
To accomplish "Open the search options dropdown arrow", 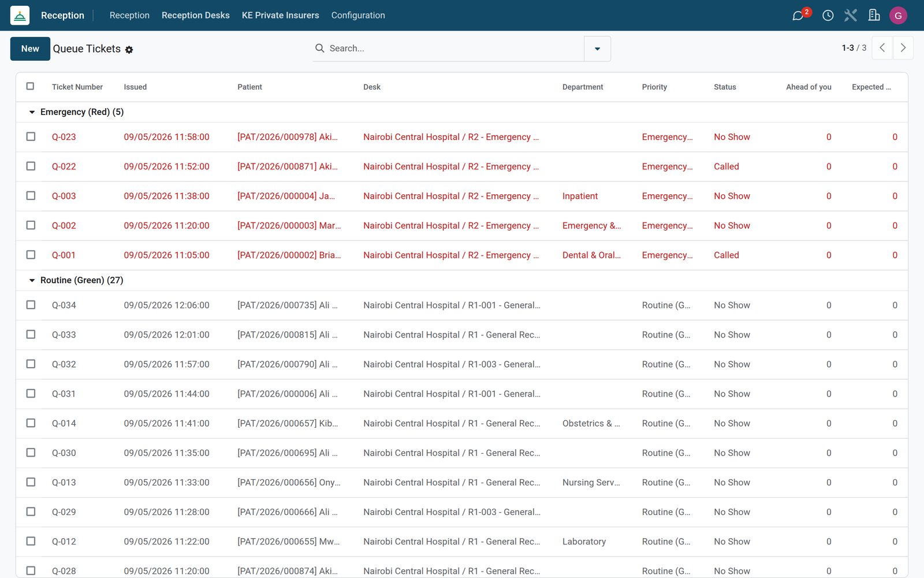I will pos(597,49).
